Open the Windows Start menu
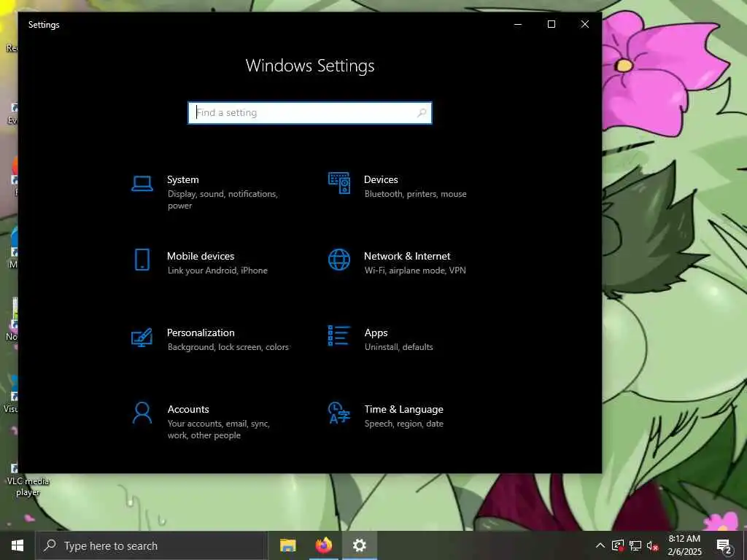Image resolution: width=747 pixels, height=560 pixels. (18, 545)
